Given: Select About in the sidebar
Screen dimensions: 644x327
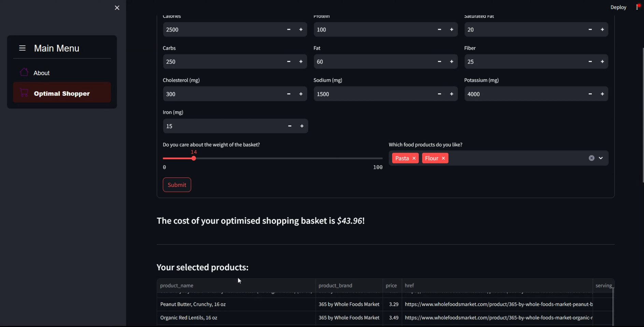Looking at the screenshot, I should click(x=42, y=72).
